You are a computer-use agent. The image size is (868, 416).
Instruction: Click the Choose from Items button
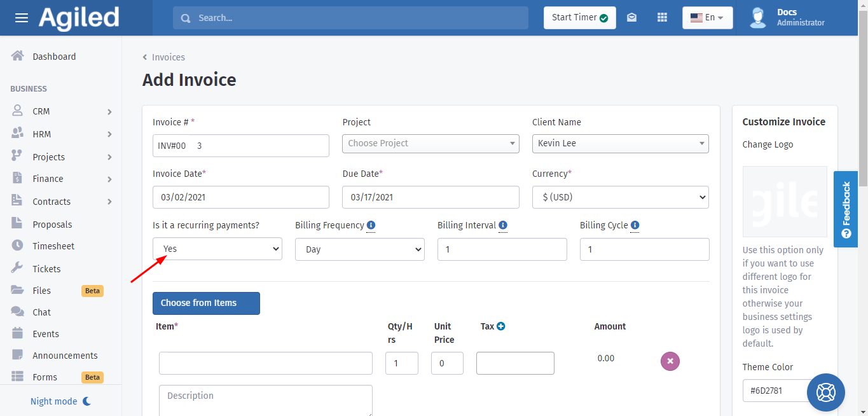pyautogui.click(x=206, y=303)
